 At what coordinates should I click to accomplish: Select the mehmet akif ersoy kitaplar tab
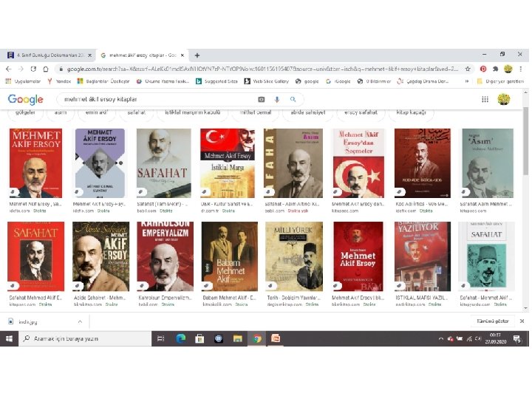tap(143, 55)
